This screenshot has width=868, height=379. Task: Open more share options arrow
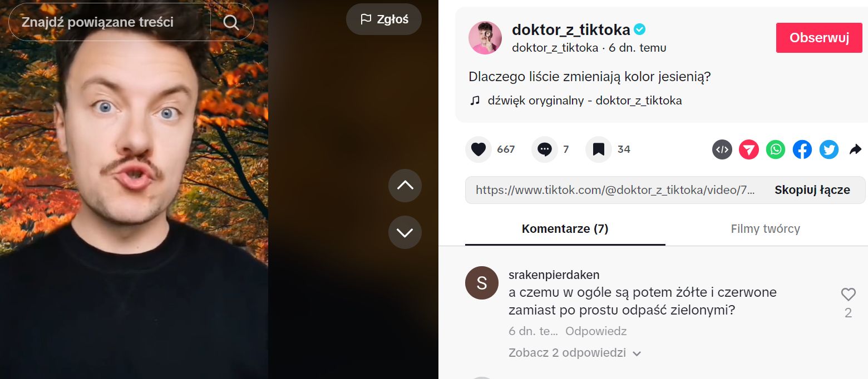[x=856, y=149]
